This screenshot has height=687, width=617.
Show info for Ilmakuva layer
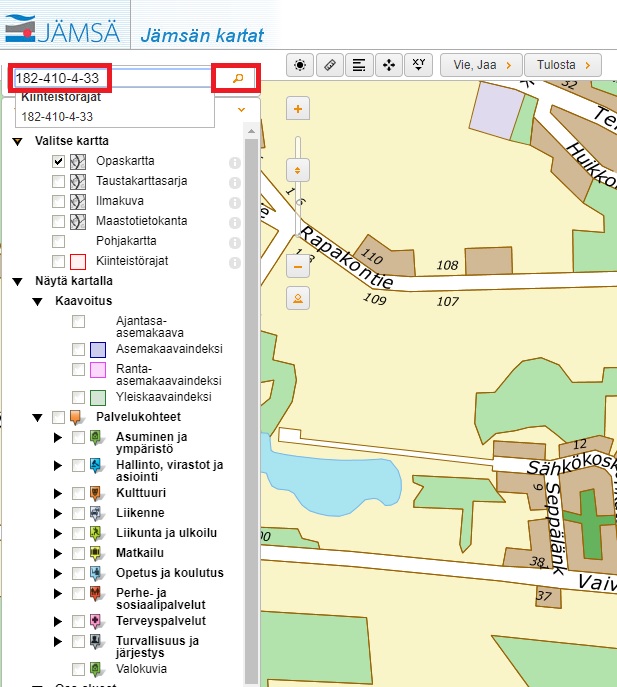pyautogui.click(x=235, y=202)
